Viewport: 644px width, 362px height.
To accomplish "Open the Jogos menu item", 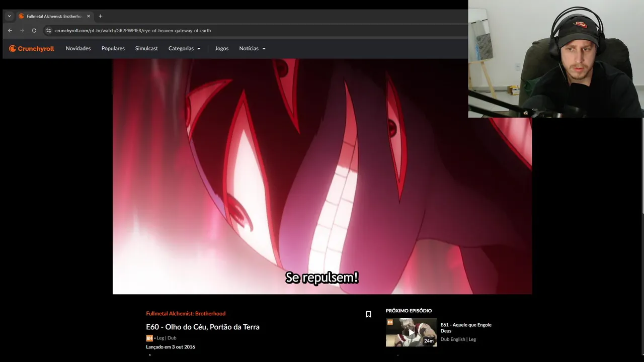I will tap(221, 49).
